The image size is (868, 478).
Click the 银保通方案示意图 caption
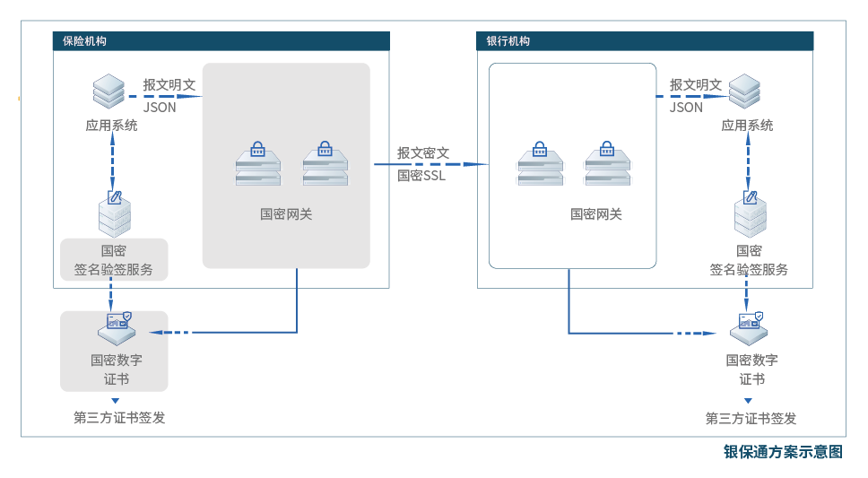tap(784, 452)
